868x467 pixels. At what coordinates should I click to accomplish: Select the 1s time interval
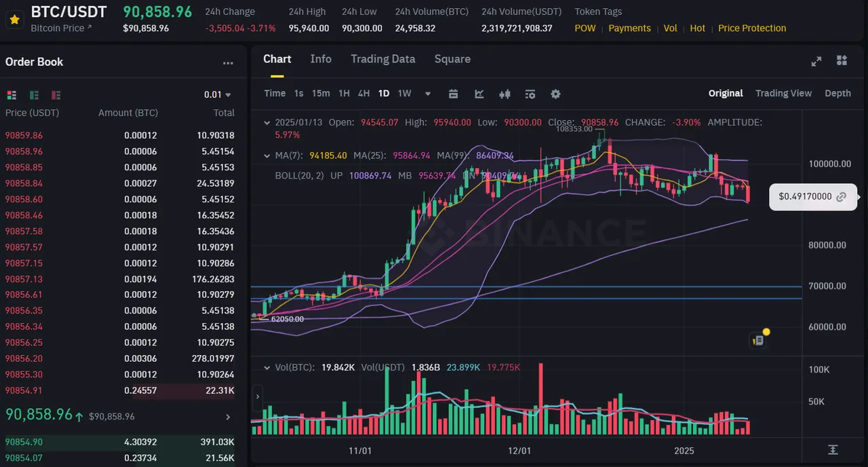coord(299,94)
